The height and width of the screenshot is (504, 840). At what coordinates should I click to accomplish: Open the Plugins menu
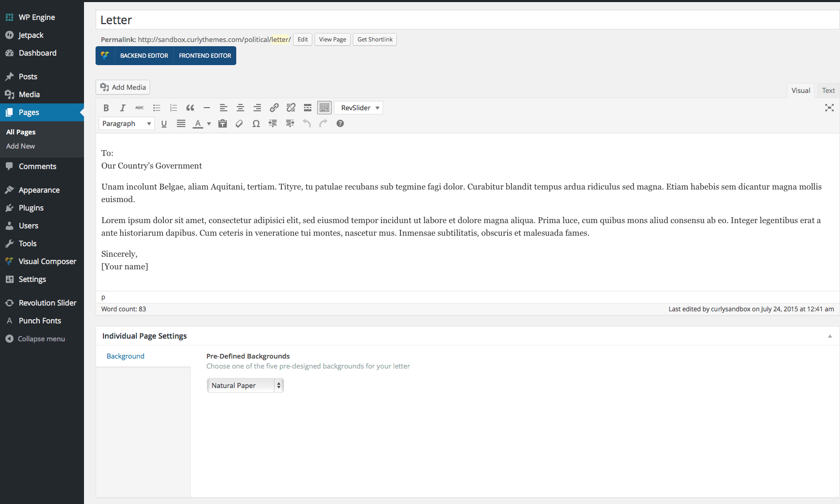click(42, 208)
